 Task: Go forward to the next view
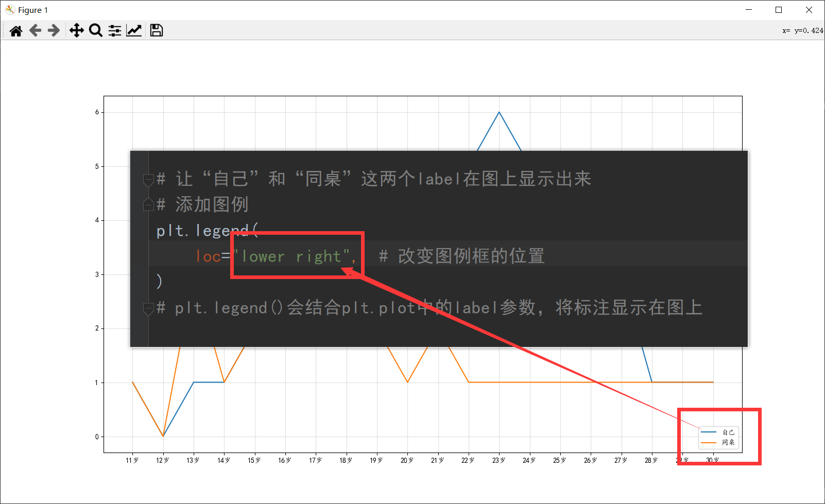tap(54, 31)
